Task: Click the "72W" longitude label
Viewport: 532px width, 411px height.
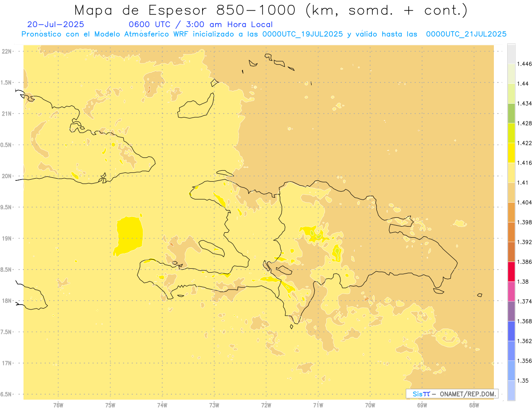Action: pyautogui.click(x=266, y=405)
